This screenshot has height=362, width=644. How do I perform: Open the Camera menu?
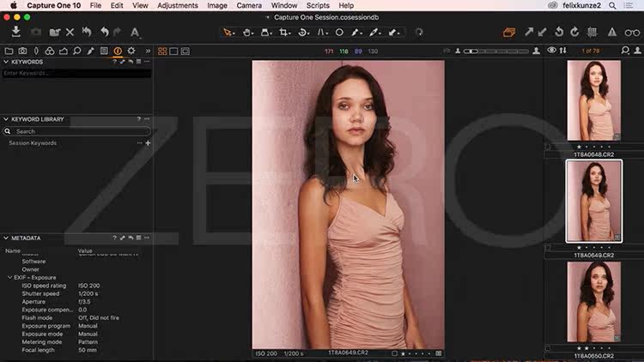coord(248,5)
